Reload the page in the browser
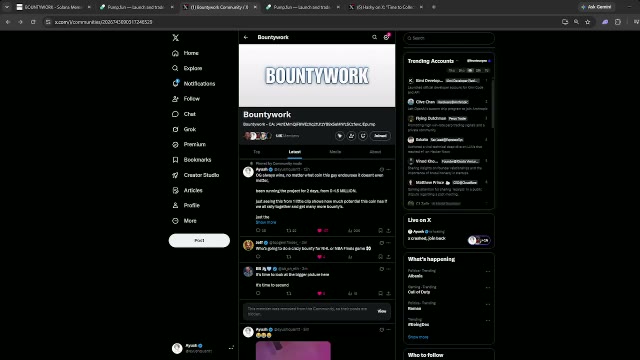This screenshot has height=360, width=640. 33,22
